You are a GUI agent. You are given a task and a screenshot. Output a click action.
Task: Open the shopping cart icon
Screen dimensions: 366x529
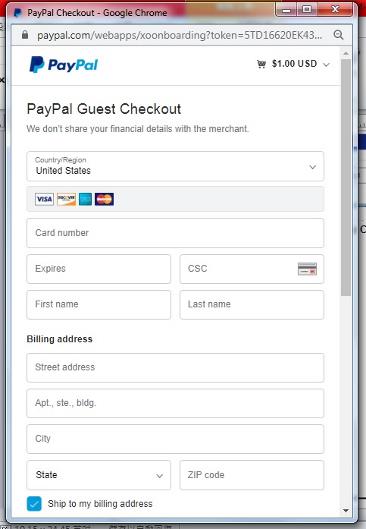pos(261,64)
